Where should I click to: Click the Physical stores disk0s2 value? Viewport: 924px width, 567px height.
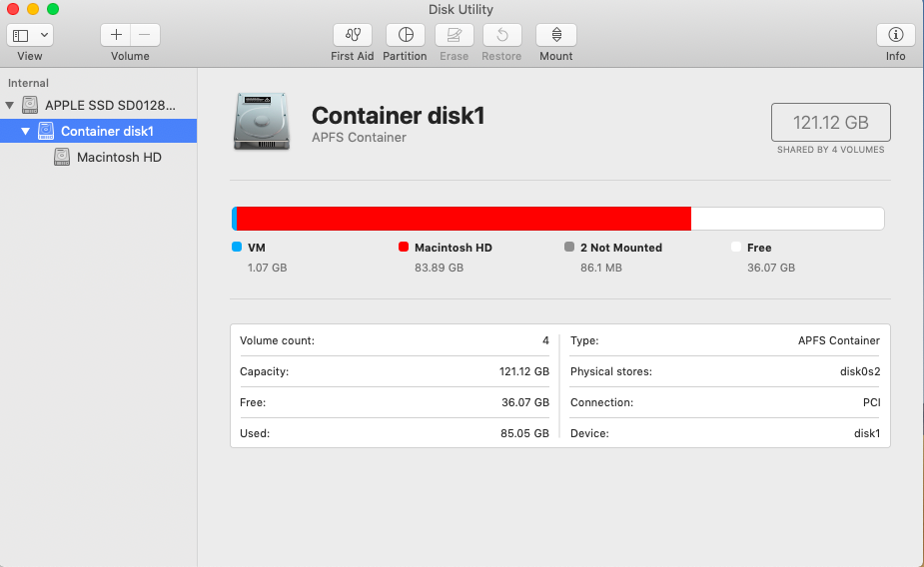pos(860,371)
